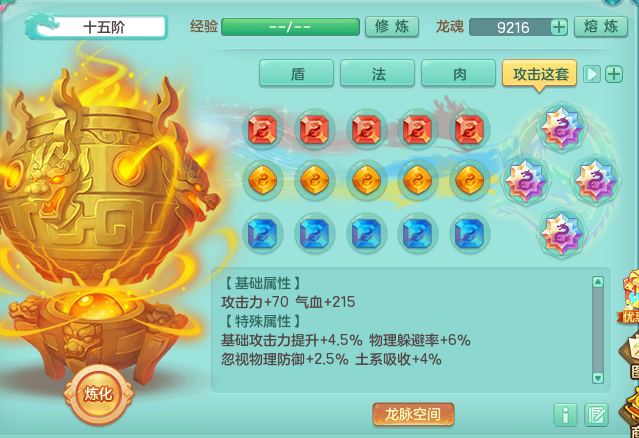The image size is (639, 438).
Task: Show more preset tabs with arrow
Action: tap(591, 74)
